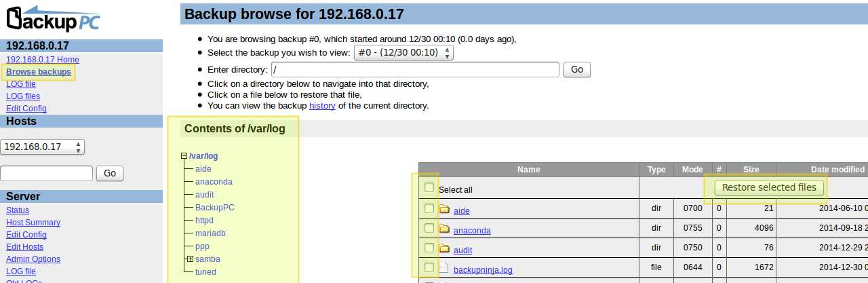868x283 pixels.
Task: Click the Name column header
Action: 529,170
